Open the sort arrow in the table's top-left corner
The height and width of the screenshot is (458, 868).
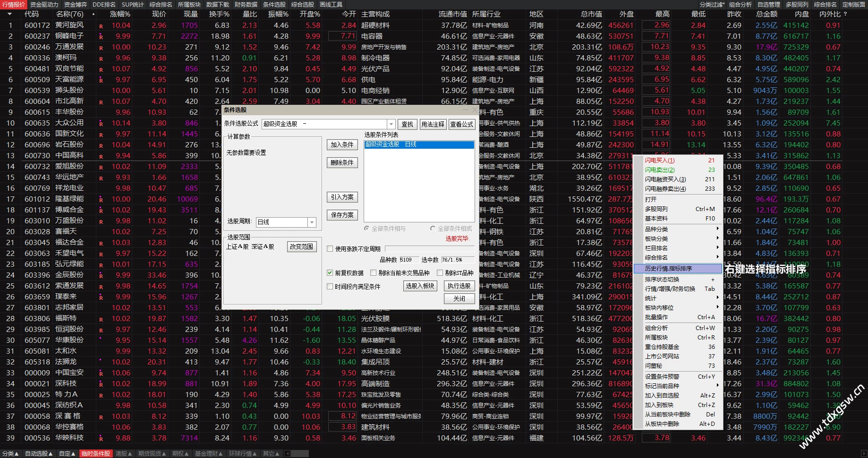[9, 14]
